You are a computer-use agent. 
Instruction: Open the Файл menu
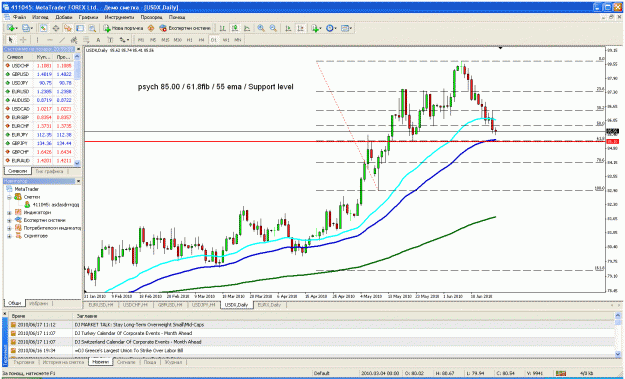(19, 17)
